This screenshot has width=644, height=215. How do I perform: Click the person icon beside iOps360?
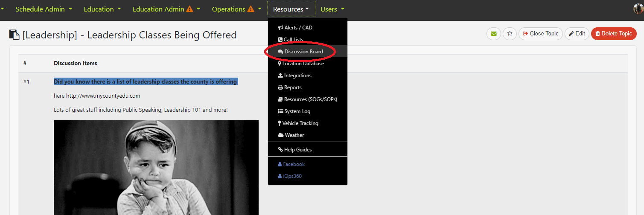point(280,176)
